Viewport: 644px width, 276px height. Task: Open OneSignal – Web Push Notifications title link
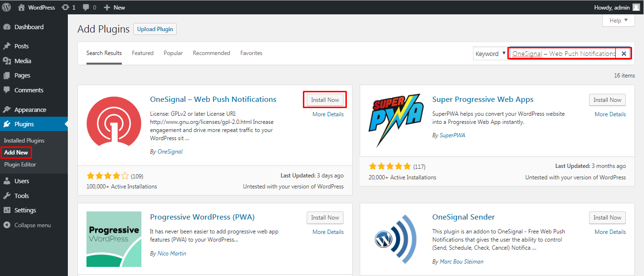213,99
